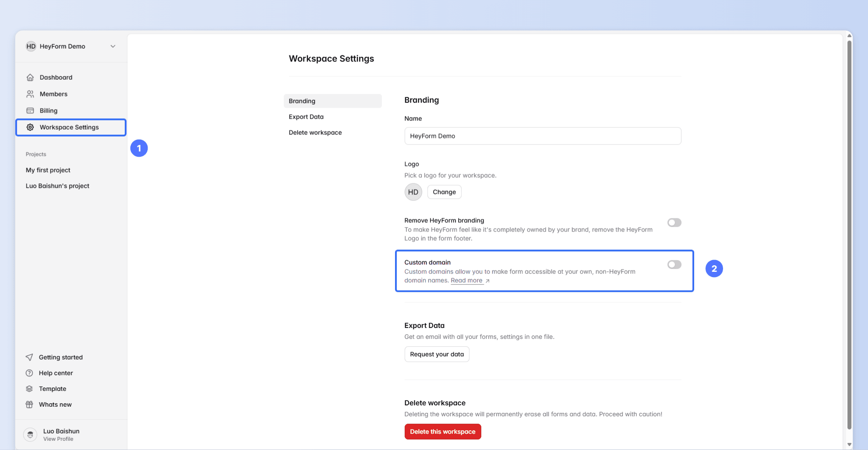868x450 pixels.
Task: Click the external link arrow after Read more
Action: (487, 281)
